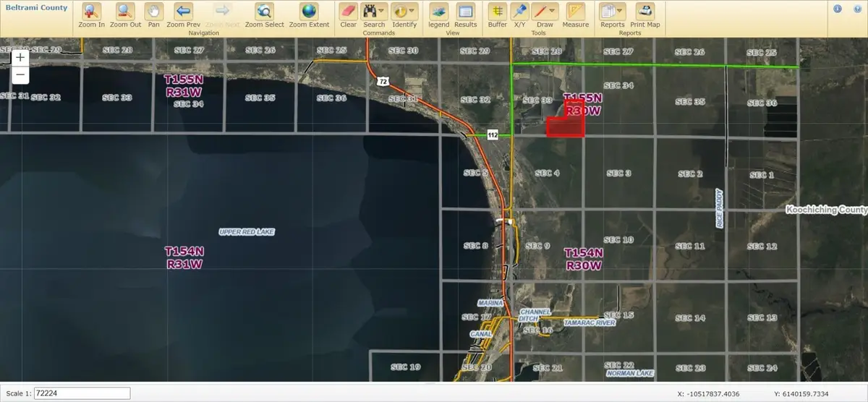The image size is (868, 402).
Task: Show the map legend
Action: tap(438, 12)
